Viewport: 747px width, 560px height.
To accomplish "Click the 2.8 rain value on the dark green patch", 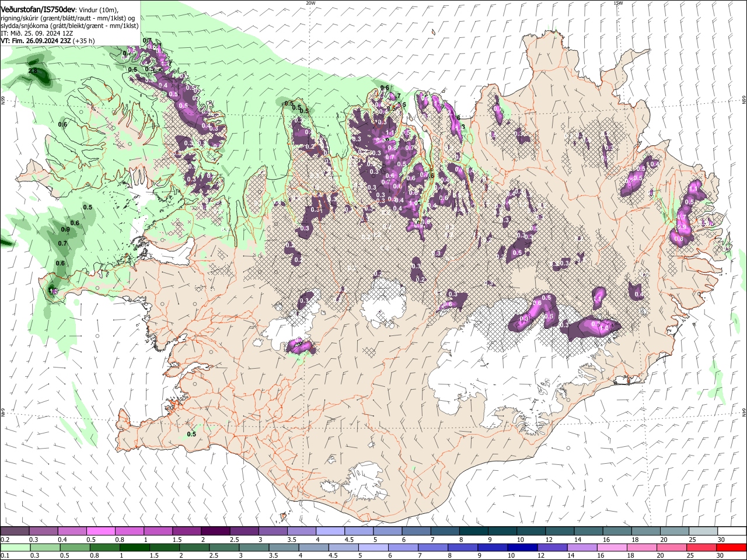I will pos(33,71).
